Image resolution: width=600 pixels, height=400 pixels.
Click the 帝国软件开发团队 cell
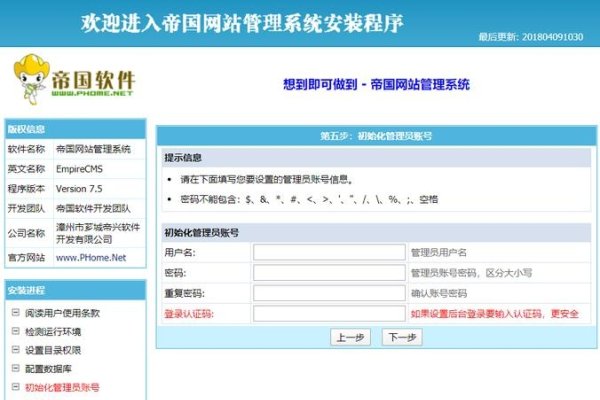pyautogui.click(x=93, y=209)
